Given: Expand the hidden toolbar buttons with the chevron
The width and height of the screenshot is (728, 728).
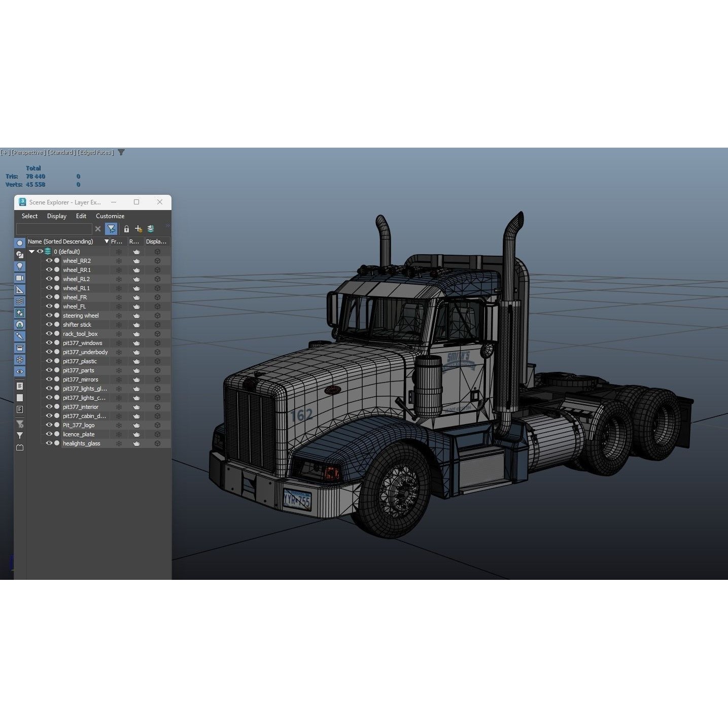Looking at the screenshot, I should [x=167, y=227].
